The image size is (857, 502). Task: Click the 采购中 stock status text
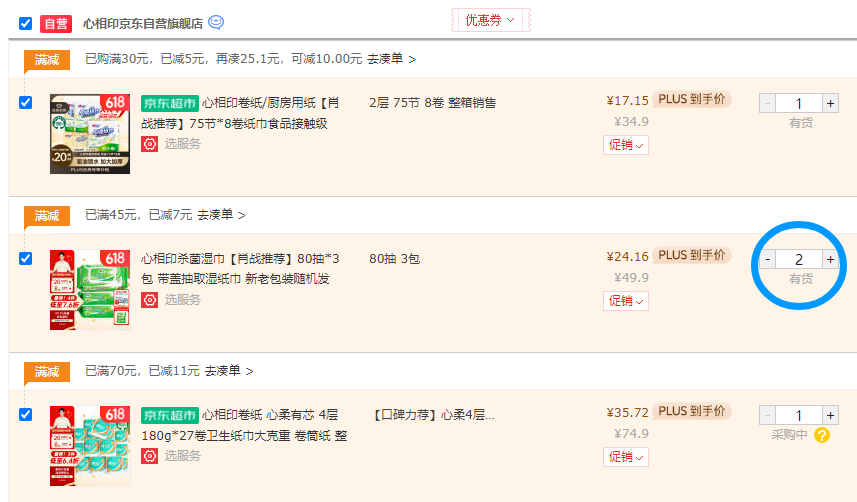click(x=789, y=435)
